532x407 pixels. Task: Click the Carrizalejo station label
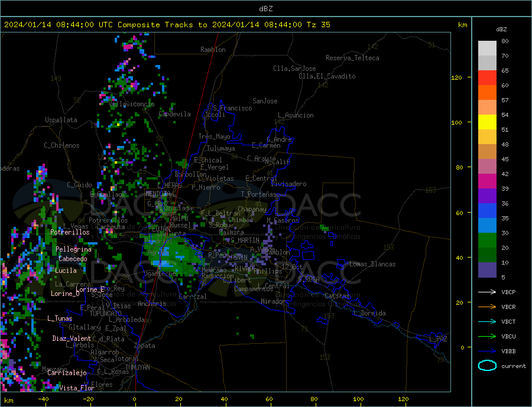point(67,373)
